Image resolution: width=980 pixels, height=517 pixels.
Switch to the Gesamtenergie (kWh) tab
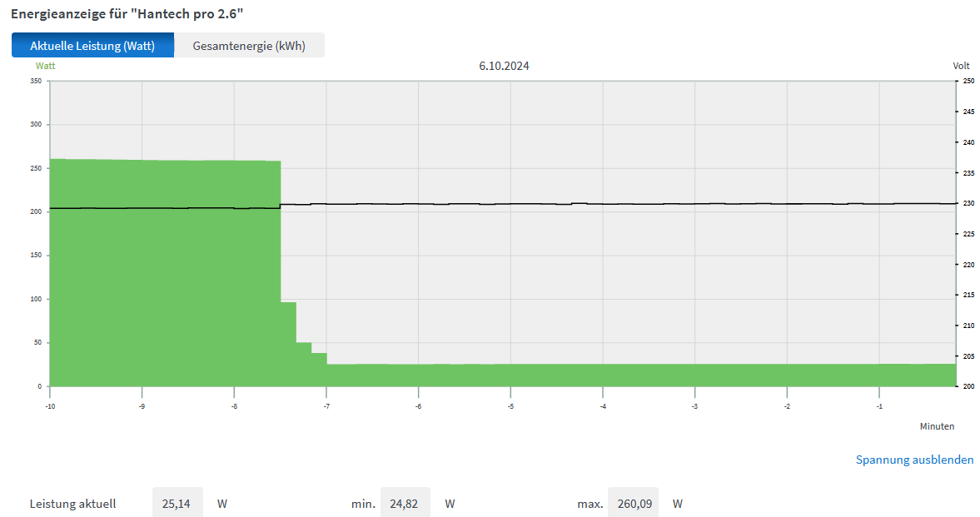coord(249,46)
